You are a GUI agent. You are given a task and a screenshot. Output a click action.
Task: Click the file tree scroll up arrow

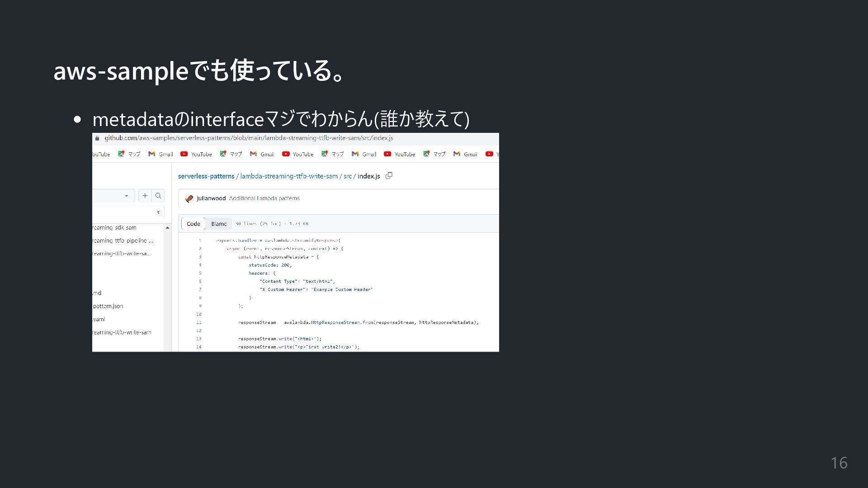(x=168, y=228)
